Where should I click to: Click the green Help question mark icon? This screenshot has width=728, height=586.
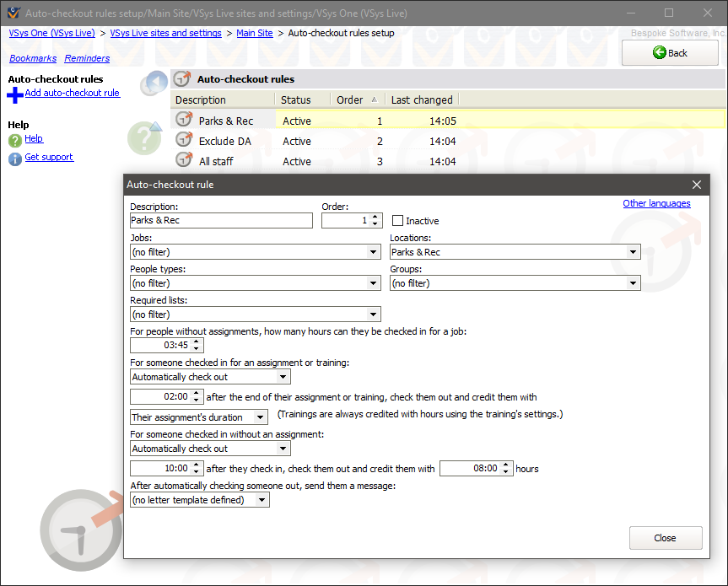15,140
